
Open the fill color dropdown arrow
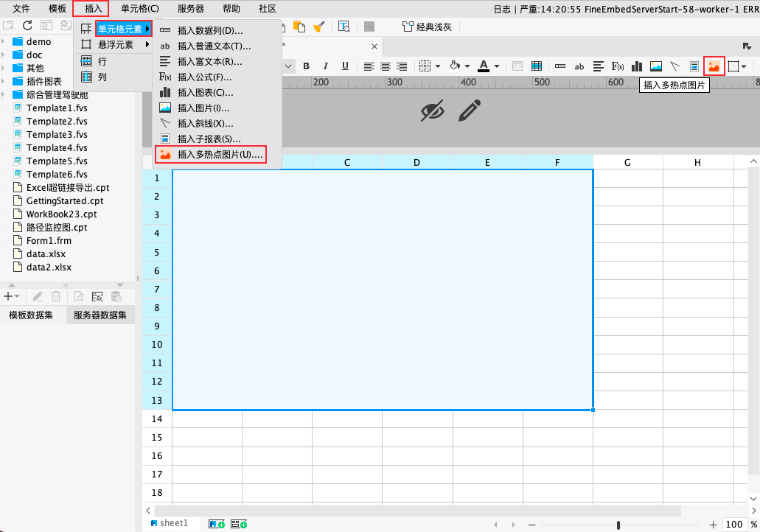(x=467, y=66)
